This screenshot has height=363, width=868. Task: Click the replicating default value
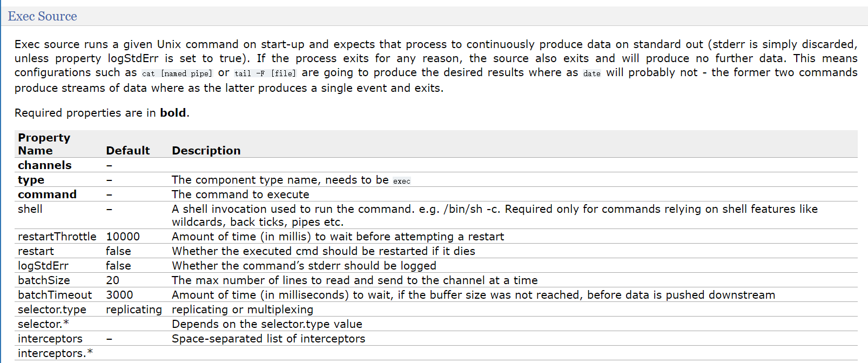click(133, 310)
